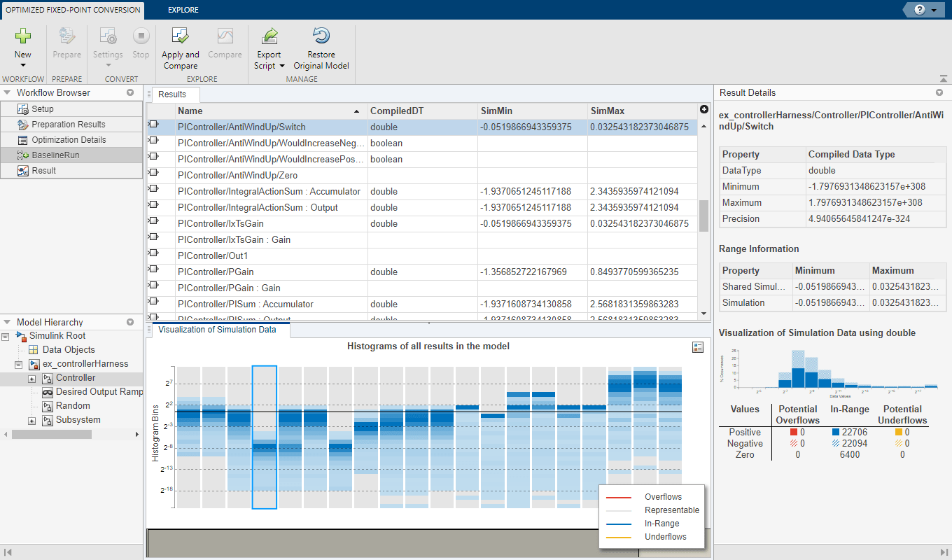Collapse the ex_controllerHarness tree node
This screenshot has width=952, height=560.
(19, 365)
